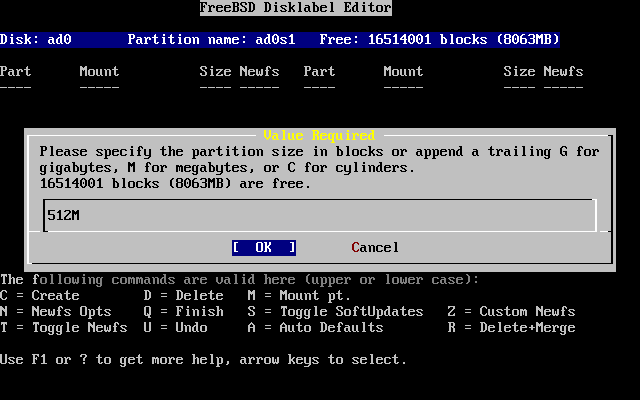Click the T = Toggle Newfs command
Viewport: 640px width, 400px height.
point(63,328)
